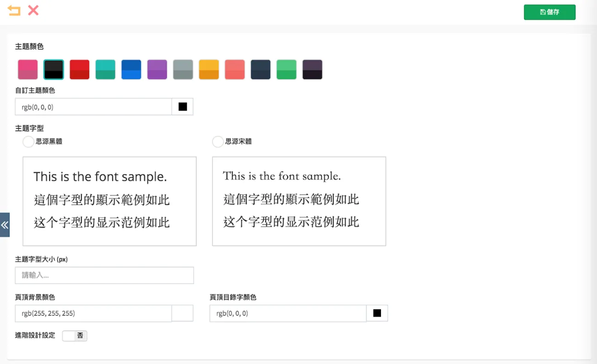
Task: Click the orange back arrow icon
Action: [14, 10]
